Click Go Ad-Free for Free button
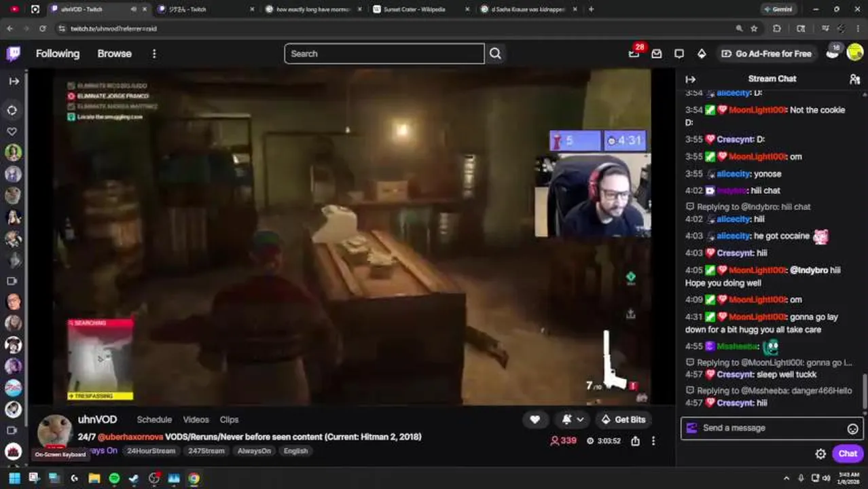The width and height of the screenshot is (868, 489). pos(766,54)
